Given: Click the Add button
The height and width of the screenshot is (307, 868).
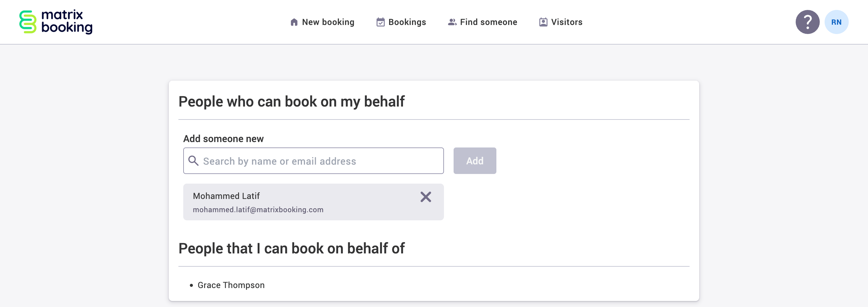Looking at the screenshot, I should pos(474,160).
